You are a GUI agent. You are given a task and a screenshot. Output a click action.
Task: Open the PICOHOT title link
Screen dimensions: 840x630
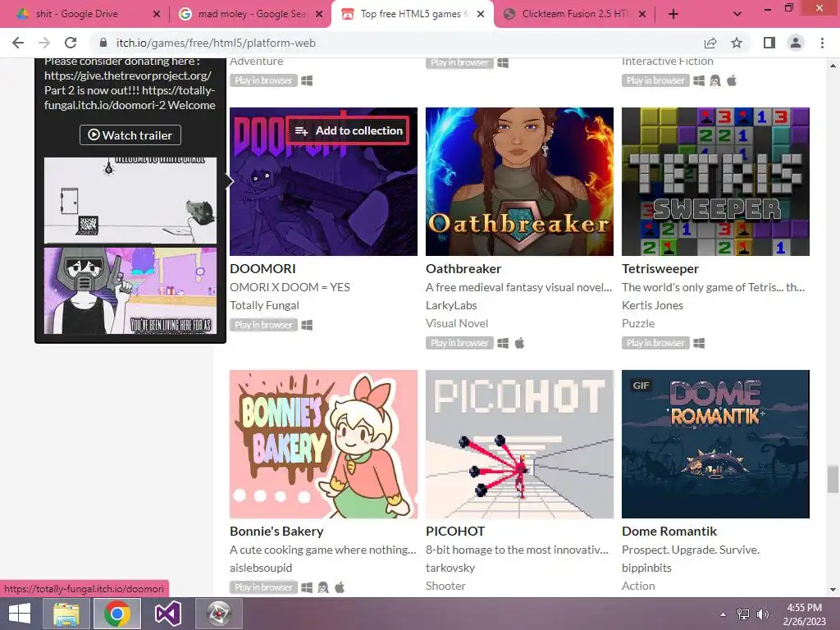(455, 532)
